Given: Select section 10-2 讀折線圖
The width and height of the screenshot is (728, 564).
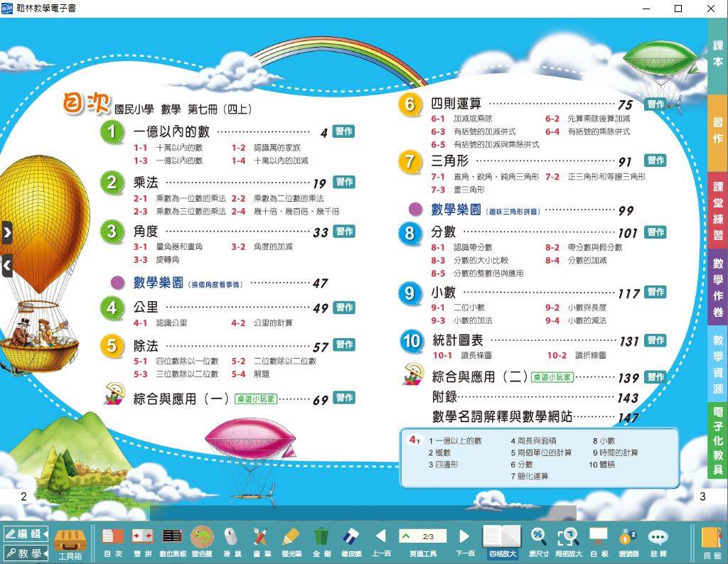Looking at the screenshot, I should [x=577, y=355].
